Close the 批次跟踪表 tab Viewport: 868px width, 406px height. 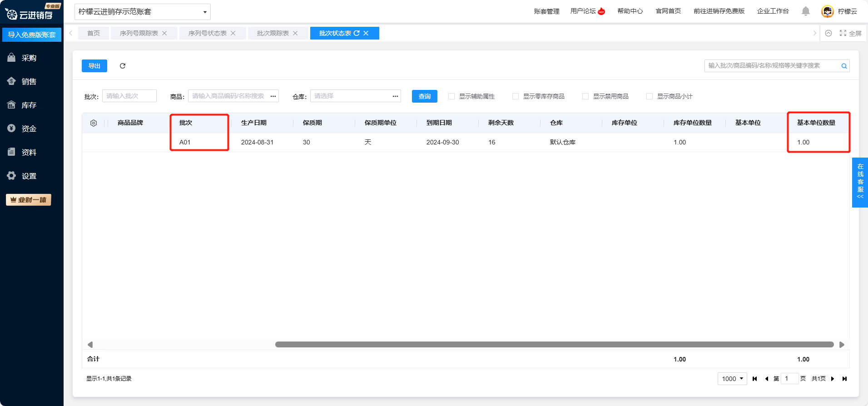click(x=295, y=33)
